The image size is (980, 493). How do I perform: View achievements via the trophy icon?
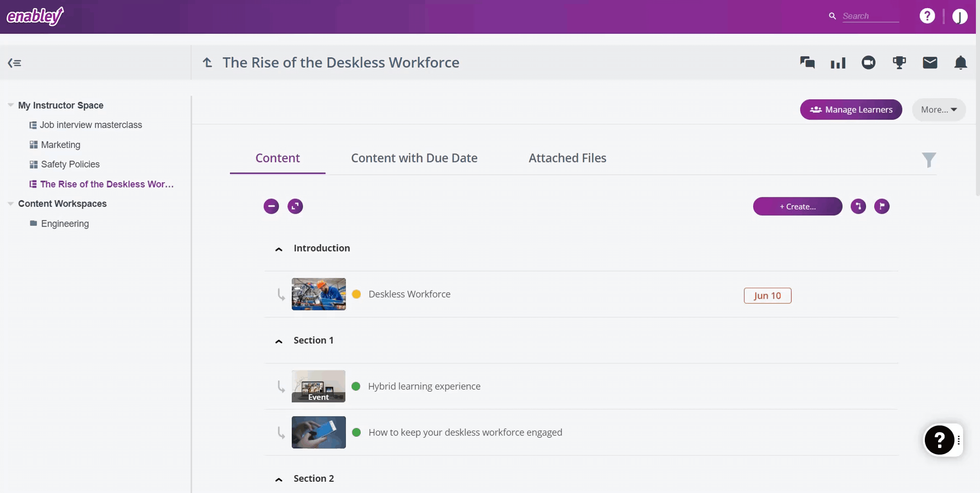(899, 62)
